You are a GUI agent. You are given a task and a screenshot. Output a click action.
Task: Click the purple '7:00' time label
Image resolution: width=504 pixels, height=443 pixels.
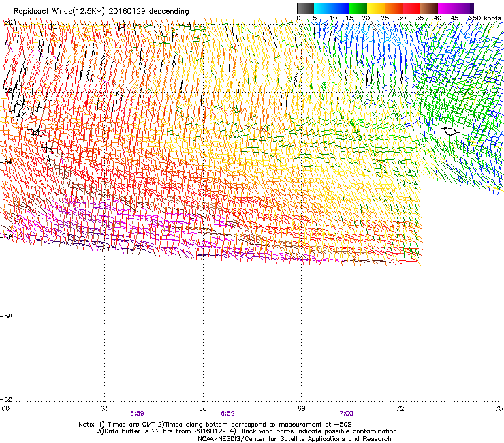(346, 414)
